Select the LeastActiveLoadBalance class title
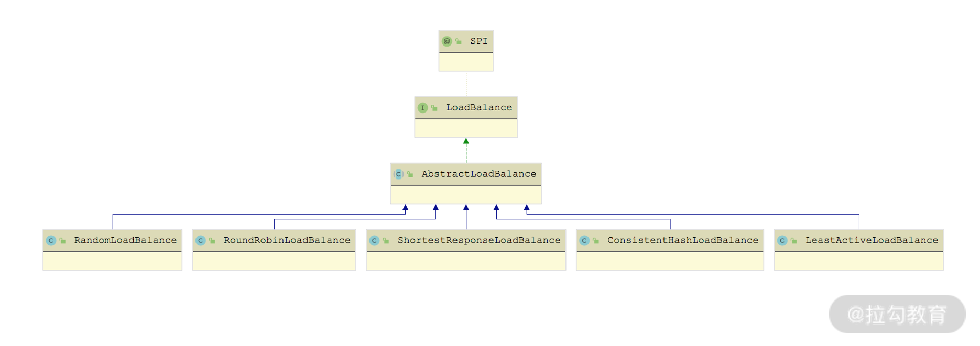The image size is (980, 346). point(872,241)
